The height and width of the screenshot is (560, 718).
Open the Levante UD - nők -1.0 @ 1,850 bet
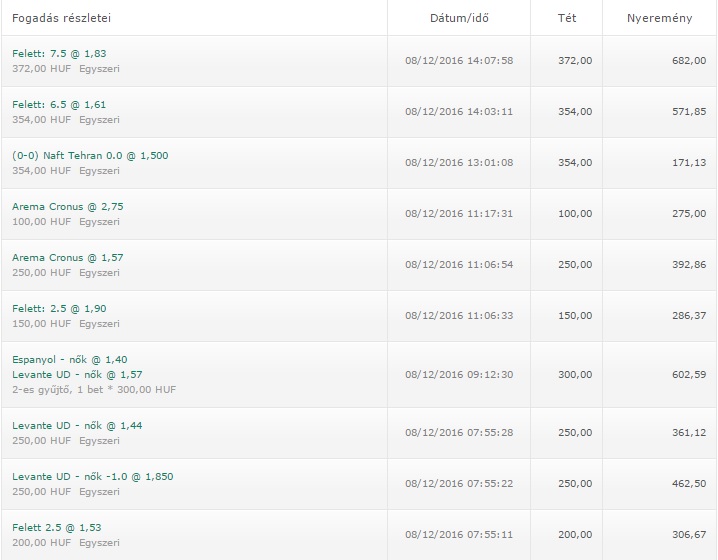click(x=93, y=476)
